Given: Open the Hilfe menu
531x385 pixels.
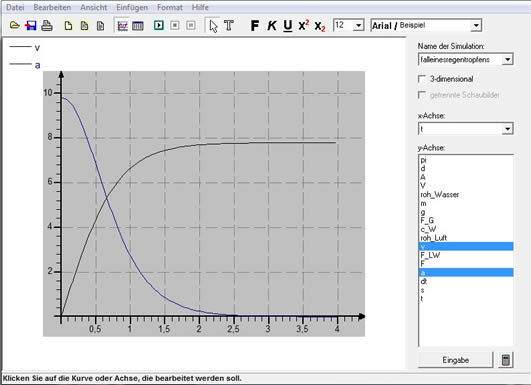Looking at the screenshot, I should pos(200,7).
